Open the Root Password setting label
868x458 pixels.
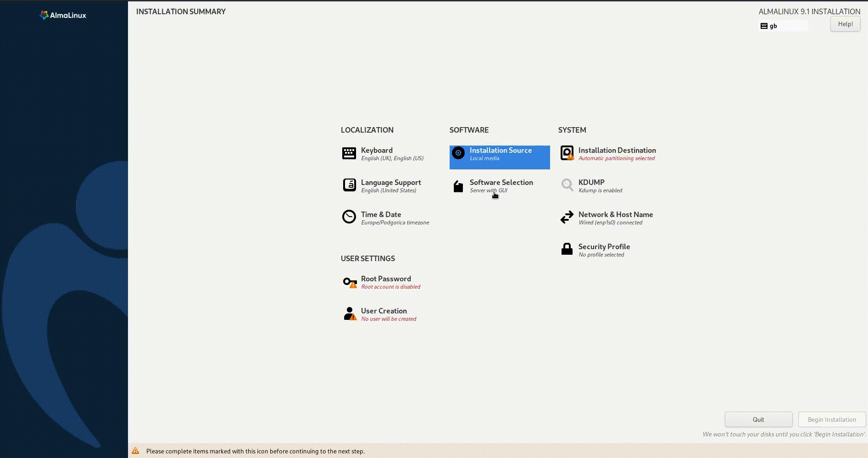coord(385,279)
